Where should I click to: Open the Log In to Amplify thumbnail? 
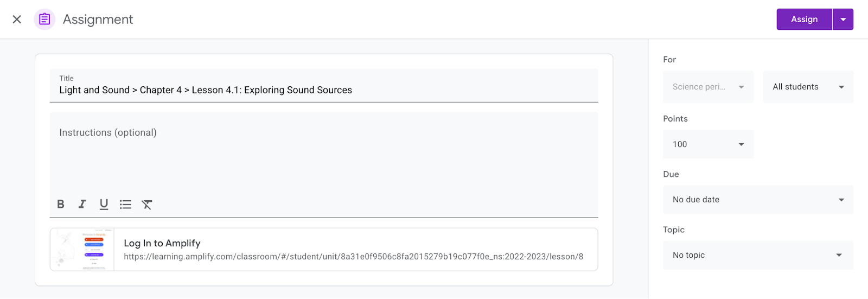tap(82, 250)
